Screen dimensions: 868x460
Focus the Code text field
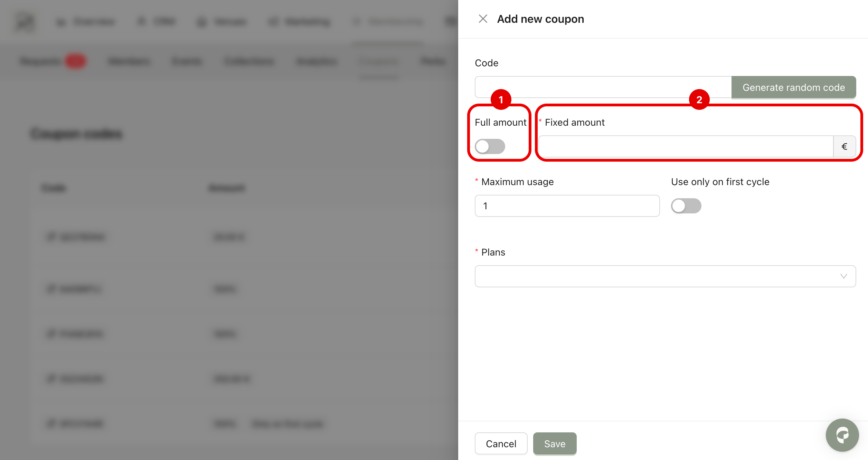(x=603, y=87)
